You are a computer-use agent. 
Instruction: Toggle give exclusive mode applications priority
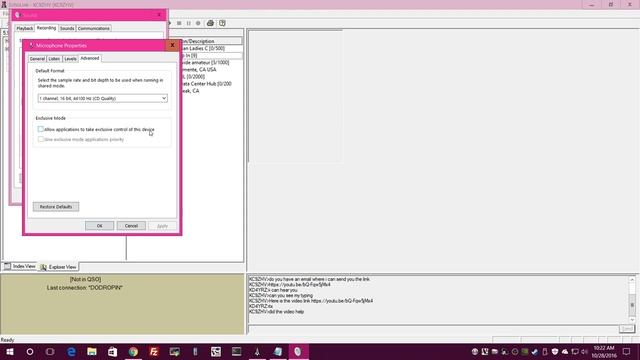point(40,139)
